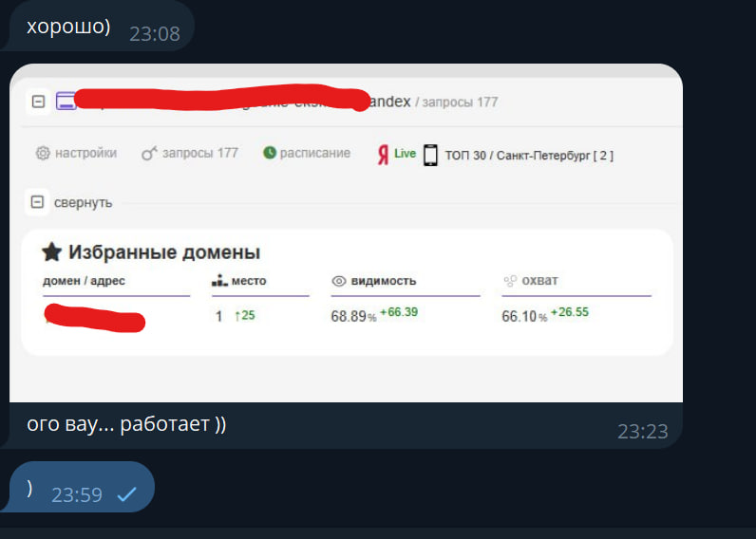Click the star icon by Избранные домены
The height and width of the screenshot is (539, 756).
[x=51, y=251]
